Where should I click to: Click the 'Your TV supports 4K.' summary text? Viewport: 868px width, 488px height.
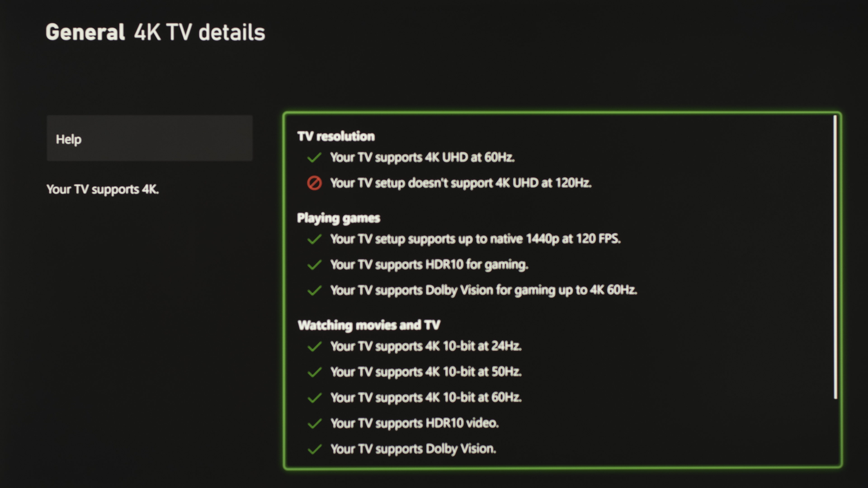[x=102, y=189]
